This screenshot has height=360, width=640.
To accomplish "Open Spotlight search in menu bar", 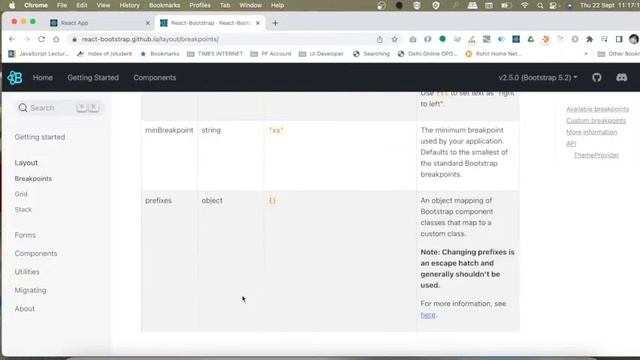I will coord(540,5).
